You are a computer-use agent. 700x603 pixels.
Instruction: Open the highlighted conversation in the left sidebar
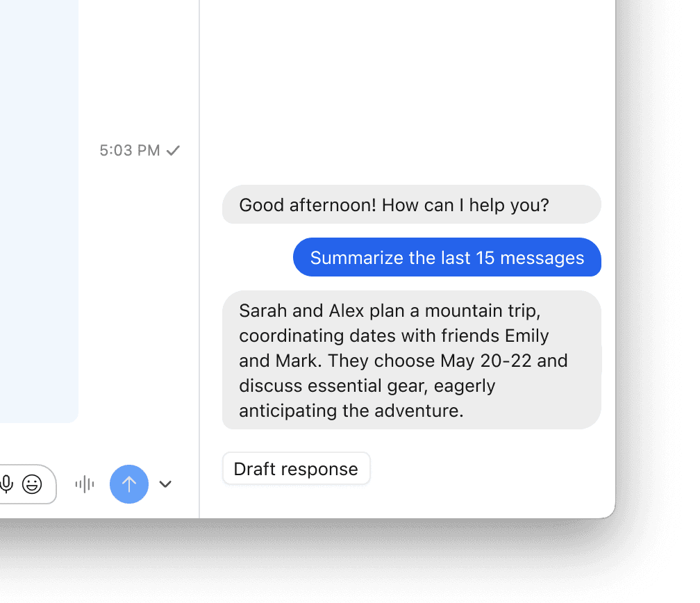38,208
